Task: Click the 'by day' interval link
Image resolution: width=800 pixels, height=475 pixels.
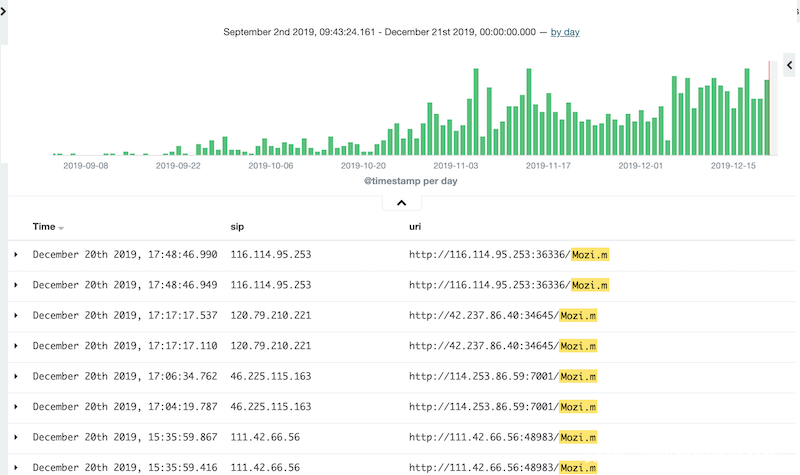Action: (x=565, y=32)
